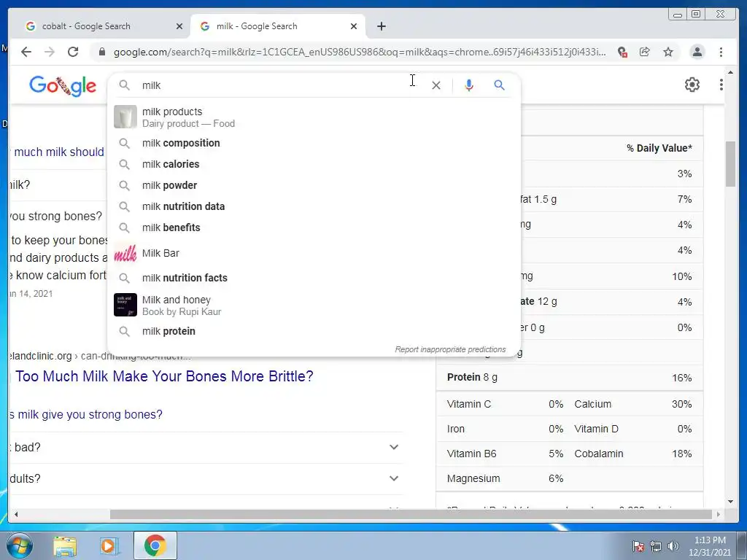747x560 pixels.
Task: Launch Windows Media Player from taskbar
Action: (108, 545)
